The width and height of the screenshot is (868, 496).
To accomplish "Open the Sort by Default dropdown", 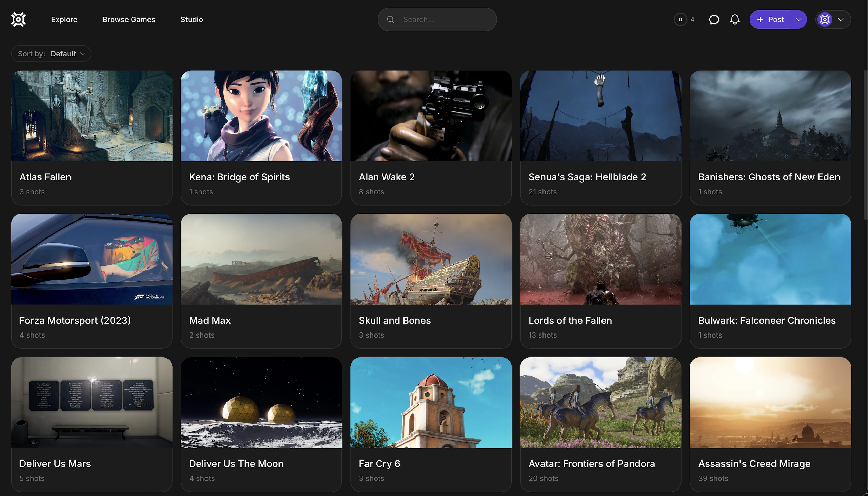I will 51,54.
